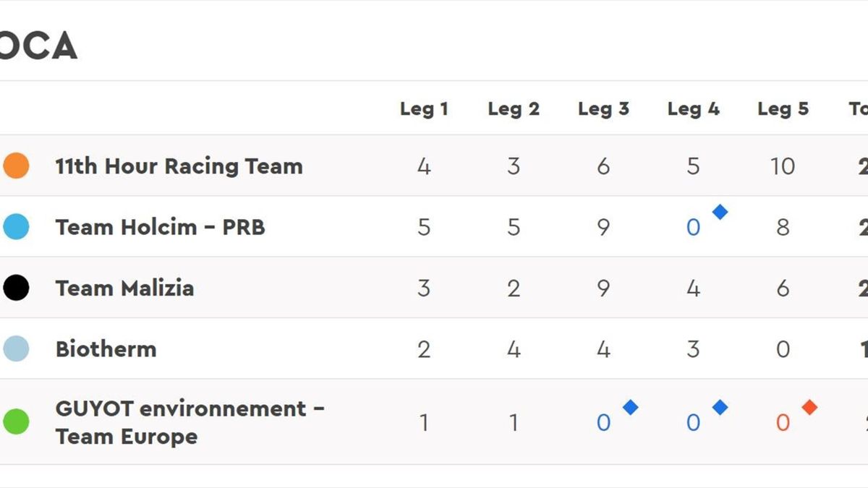Open the 11th Hour Racing Team entry
868x488 pixels.
[x=179, y=166]
